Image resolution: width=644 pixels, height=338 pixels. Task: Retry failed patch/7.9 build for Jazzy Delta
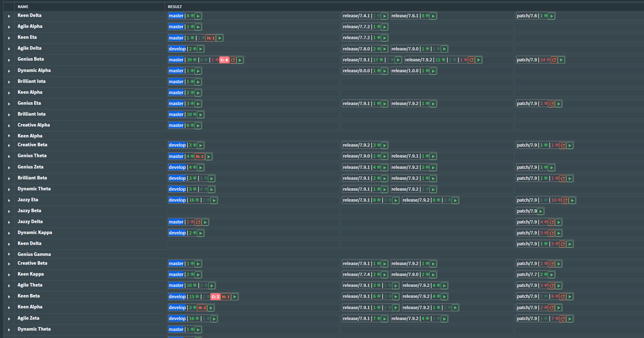(x=552, y=222)
